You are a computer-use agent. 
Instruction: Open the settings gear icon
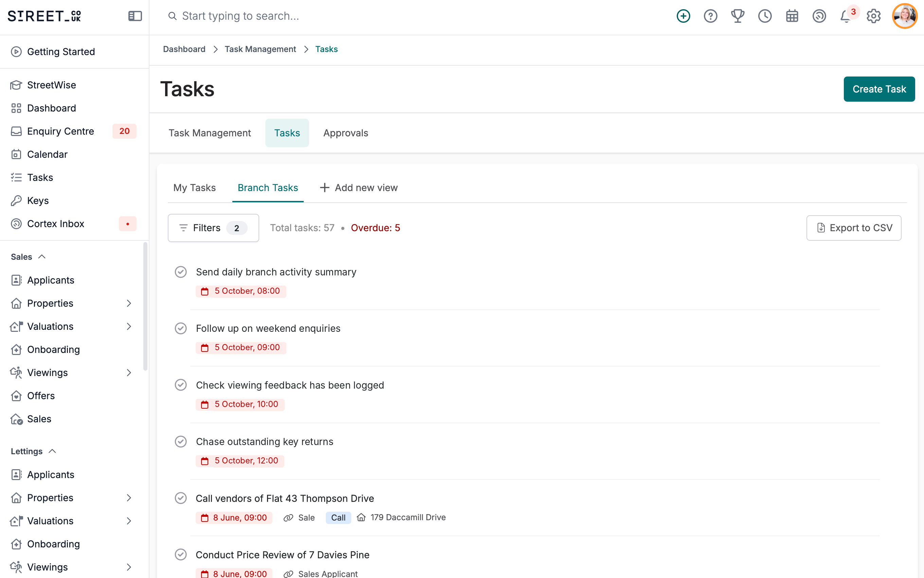pyautogui.click(x=873, y=16)
